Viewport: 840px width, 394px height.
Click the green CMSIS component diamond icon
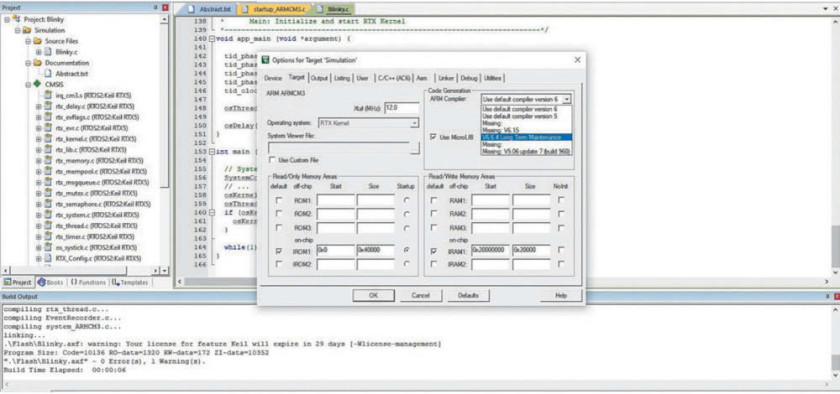coord(38,84)
